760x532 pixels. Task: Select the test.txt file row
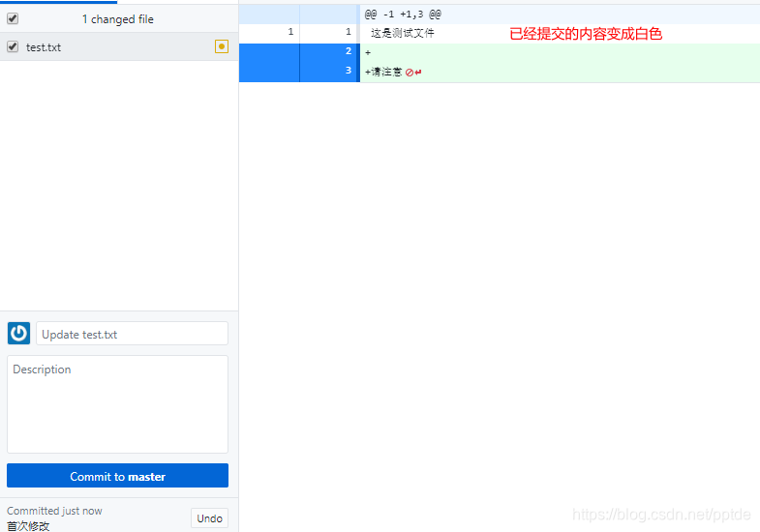(119, 47)
